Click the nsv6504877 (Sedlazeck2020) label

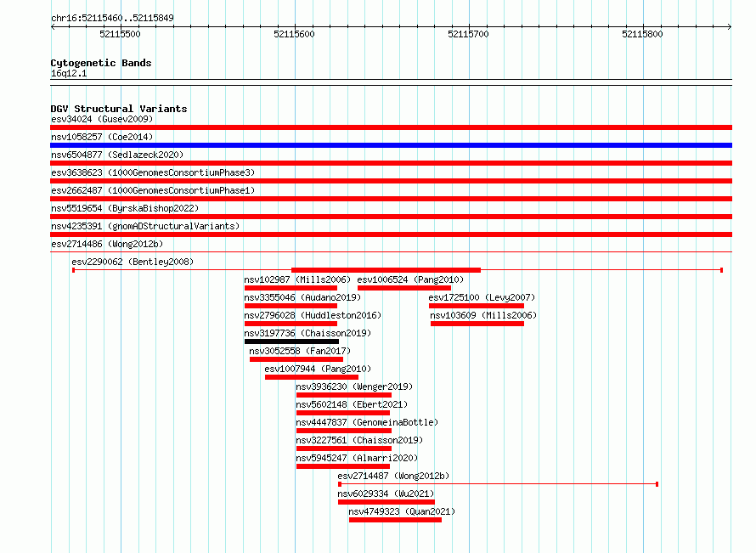(117, 155)
